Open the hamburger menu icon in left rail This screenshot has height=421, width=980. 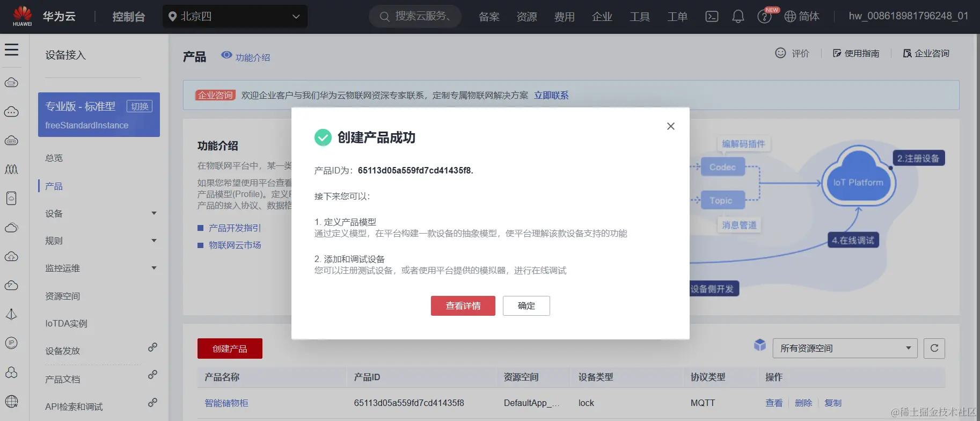[11, 50]
